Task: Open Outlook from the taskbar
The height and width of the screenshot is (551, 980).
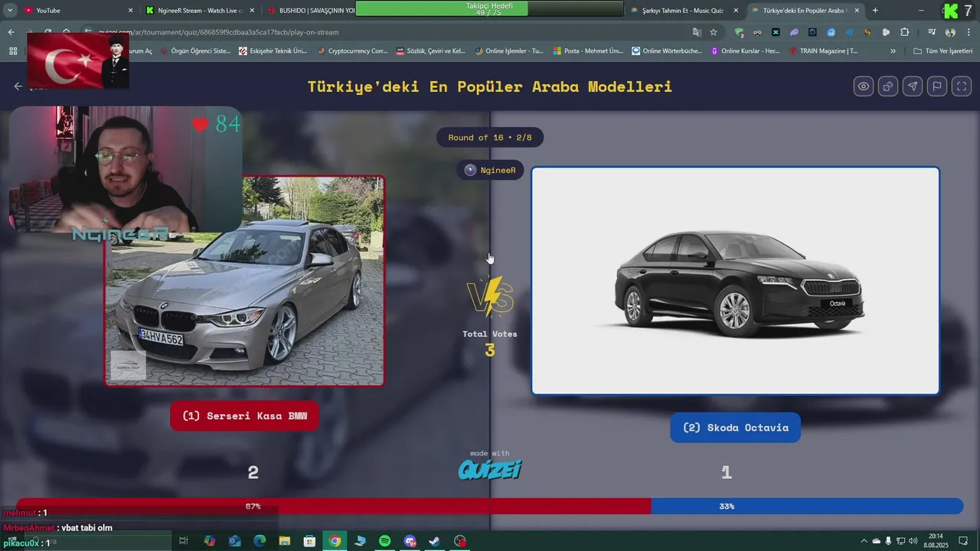Action: pos(234,541)
